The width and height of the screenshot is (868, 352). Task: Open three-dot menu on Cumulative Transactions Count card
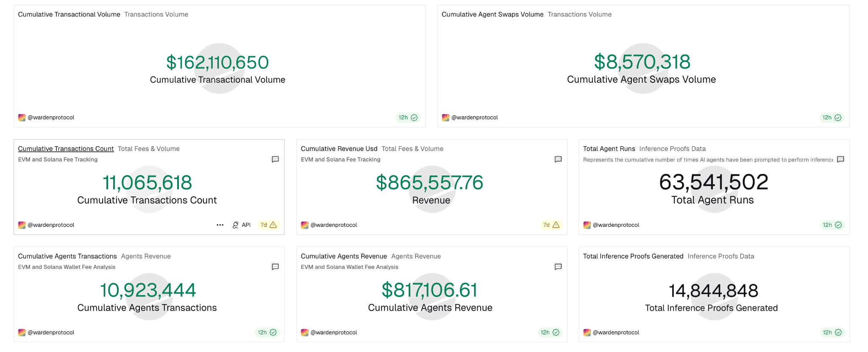pos(220,225)
